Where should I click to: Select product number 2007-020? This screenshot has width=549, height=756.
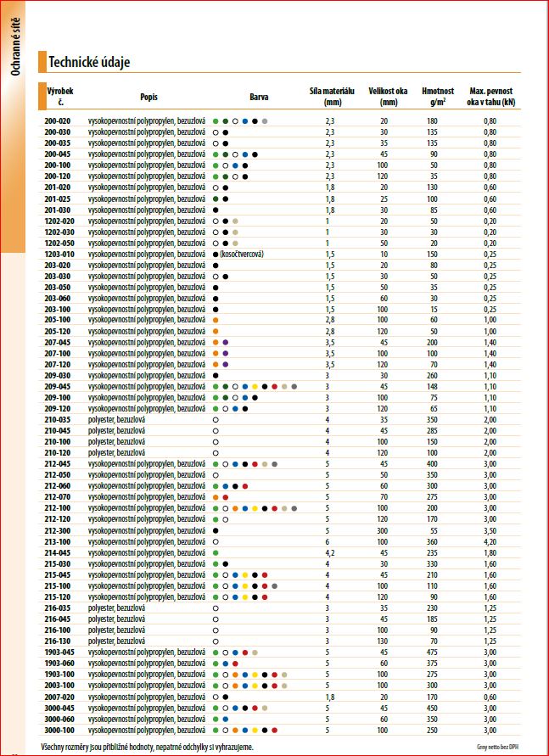[x=59, y=697]
